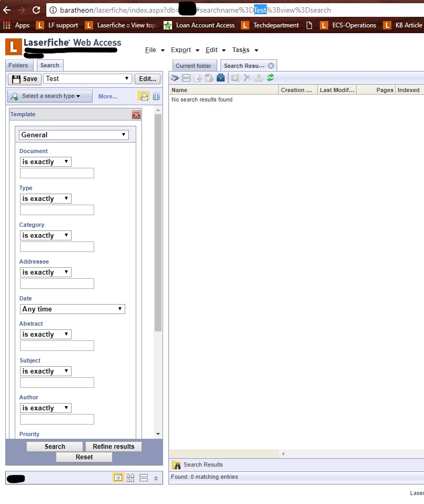Open the Export menu
This screenshot has width=424, height=504.
[185, 50]
